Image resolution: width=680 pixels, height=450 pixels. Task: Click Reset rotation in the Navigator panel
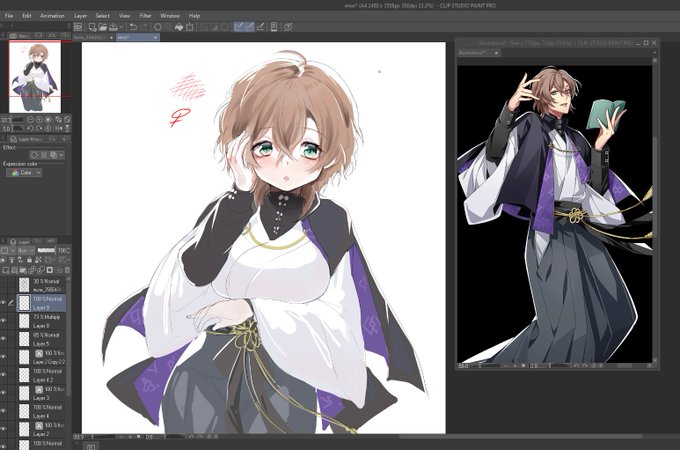pyautogui.click(x=48, y=128)
